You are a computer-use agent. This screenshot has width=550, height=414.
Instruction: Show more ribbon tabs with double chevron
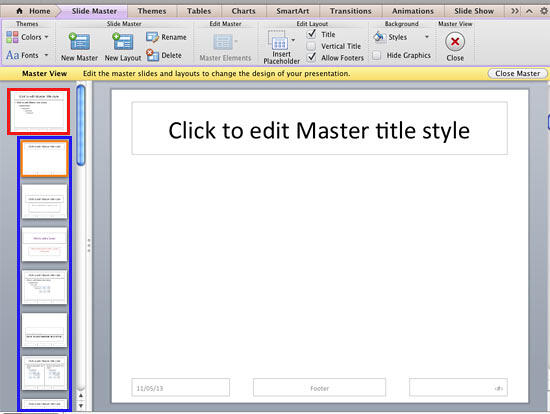515,11
